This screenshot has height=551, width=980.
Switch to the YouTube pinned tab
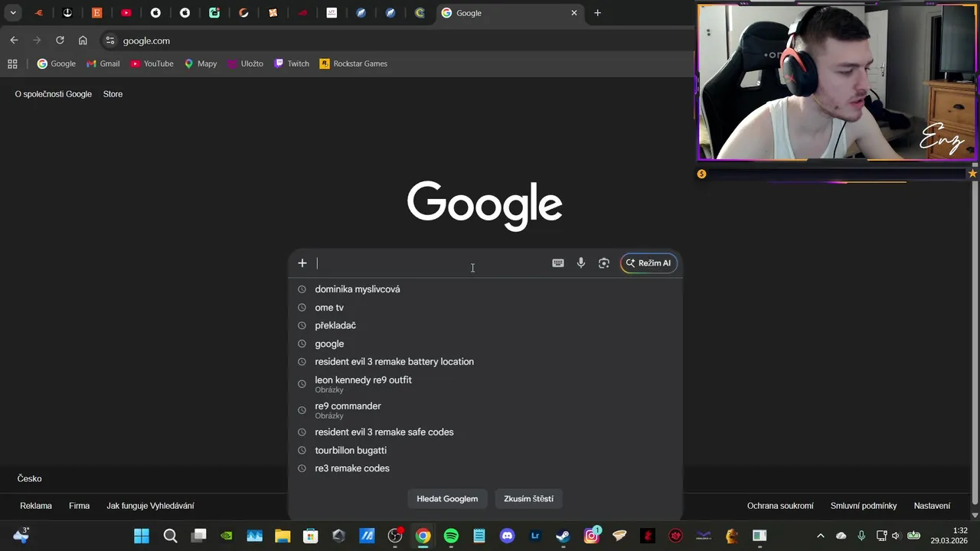[126, 13]
